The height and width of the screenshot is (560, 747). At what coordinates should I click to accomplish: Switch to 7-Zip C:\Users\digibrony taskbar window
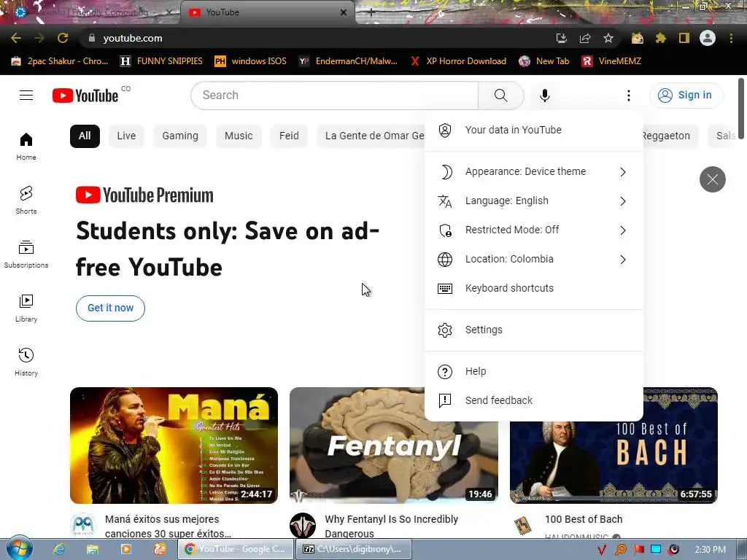[354, 549]
